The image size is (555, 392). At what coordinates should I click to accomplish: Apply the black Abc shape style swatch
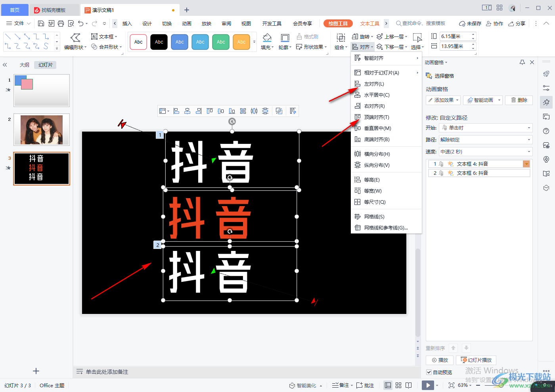click(159, 42)
